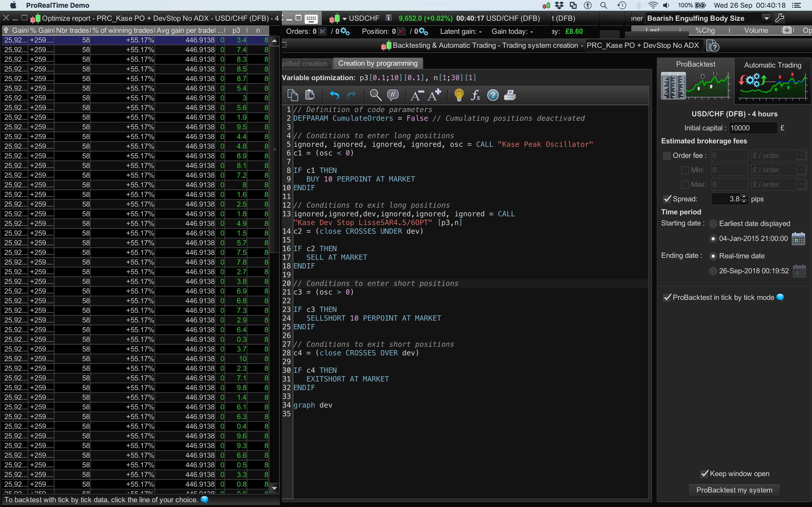Click the paste clipboard icon
Viewport: 812px width, 507px height.
click(309, 95)
